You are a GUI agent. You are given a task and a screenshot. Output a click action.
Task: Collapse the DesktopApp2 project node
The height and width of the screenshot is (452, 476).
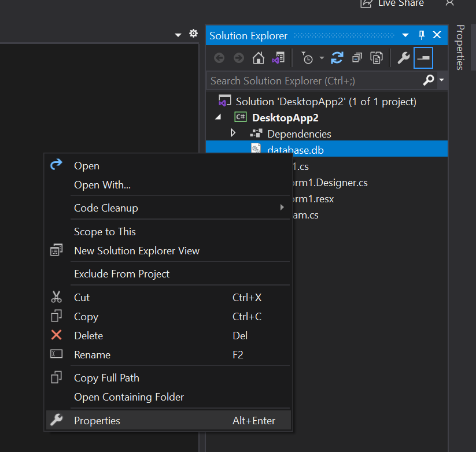(218, 117)
